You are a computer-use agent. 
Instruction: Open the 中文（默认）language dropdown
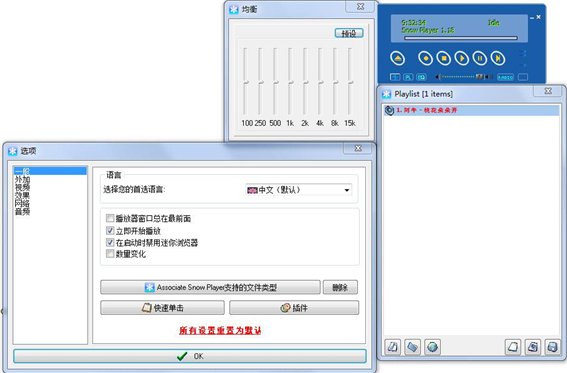pos(299,190)
